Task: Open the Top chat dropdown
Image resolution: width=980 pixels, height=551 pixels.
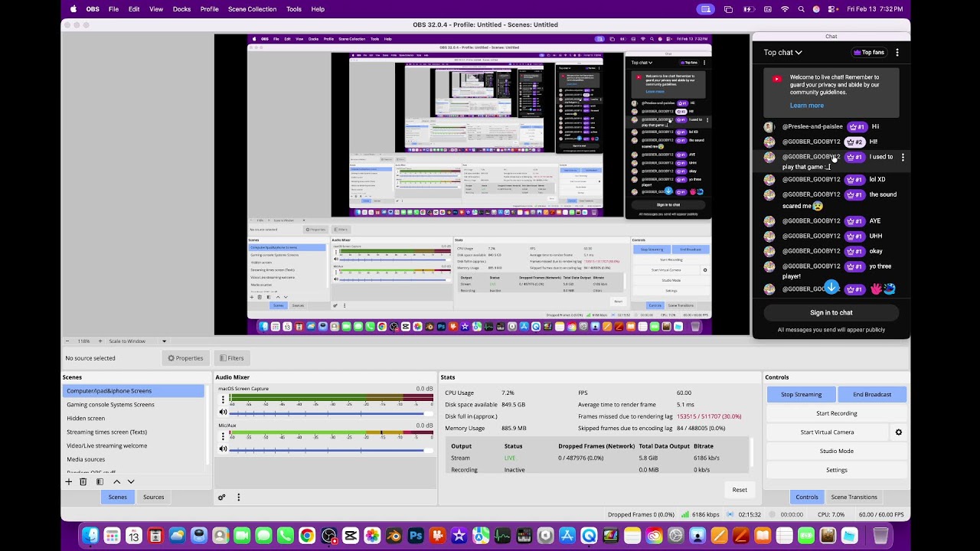Action: coord(782,53)
